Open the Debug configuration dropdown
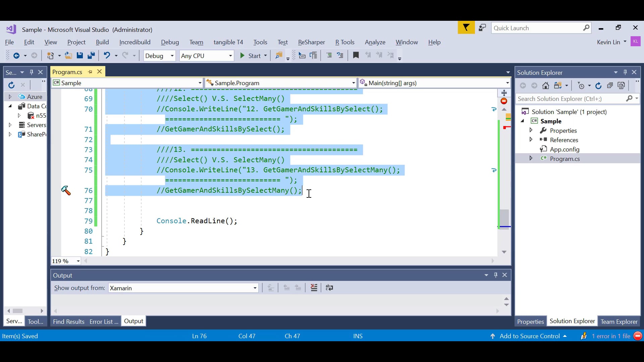 click(172, 56)
